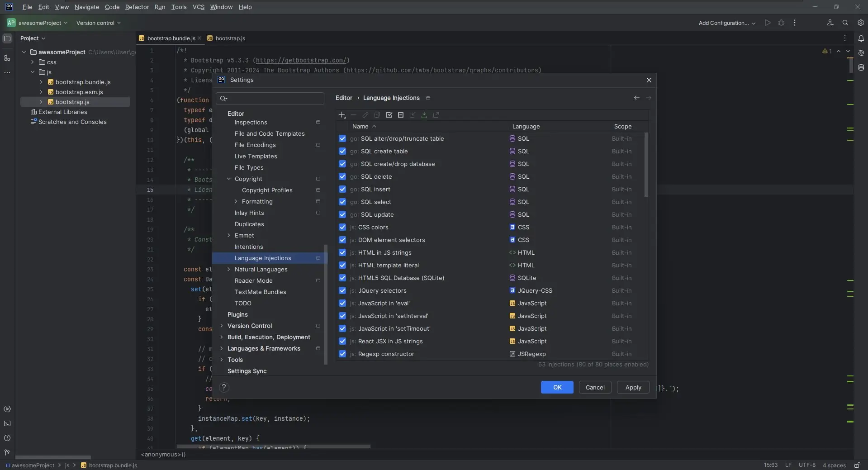Collapse the Copyright settings node
Screen dimensions: 868x470
pos(229,179)
